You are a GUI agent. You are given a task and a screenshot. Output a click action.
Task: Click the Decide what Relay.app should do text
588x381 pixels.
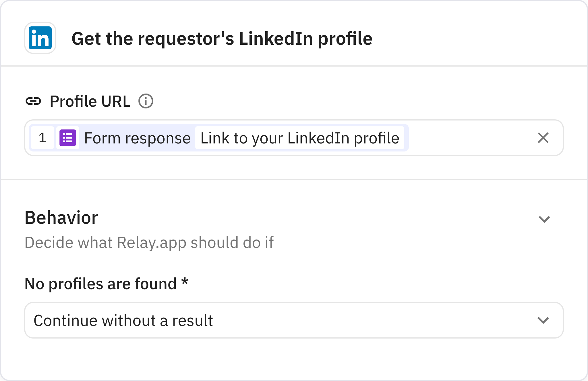(x=150, y=242)
